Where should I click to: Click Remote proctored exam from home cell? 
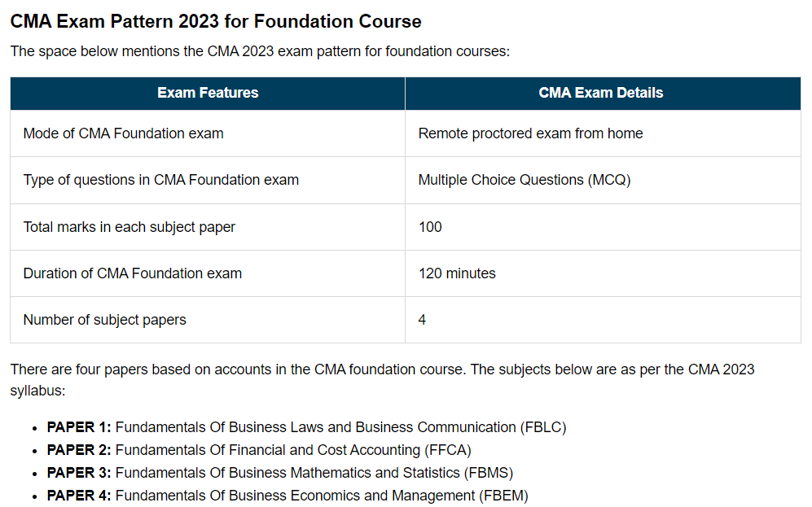tap(530, 133)
